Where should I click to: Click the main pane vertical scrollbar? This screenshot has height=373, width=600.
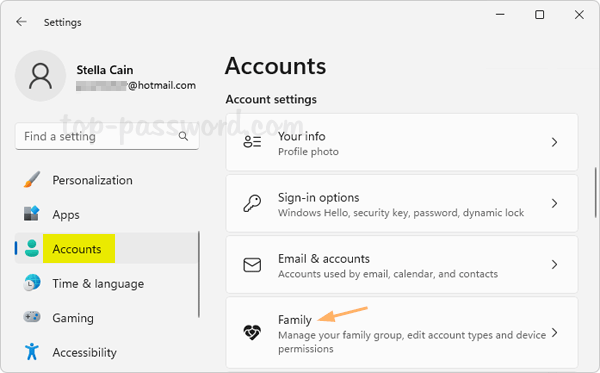click(595, 192)
